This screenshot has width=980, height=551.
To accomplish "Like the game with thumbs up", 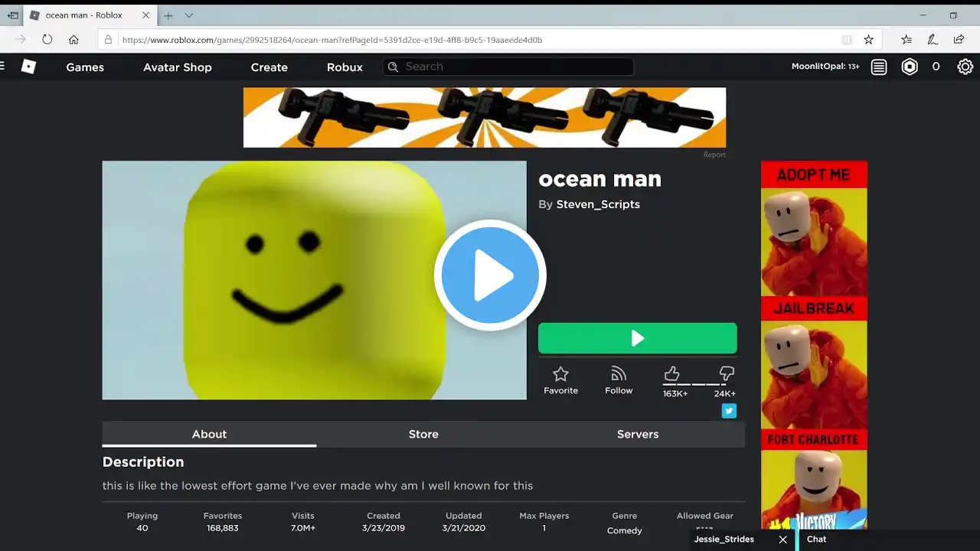I will pyautogui.click(x=672, y=373).
